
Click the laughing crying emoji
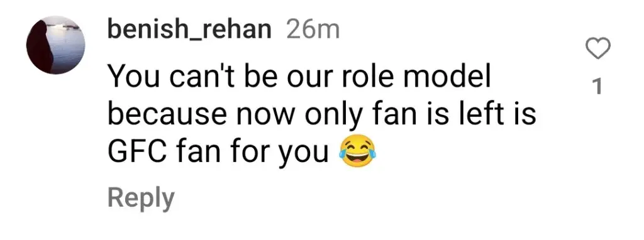click(357, 153)
